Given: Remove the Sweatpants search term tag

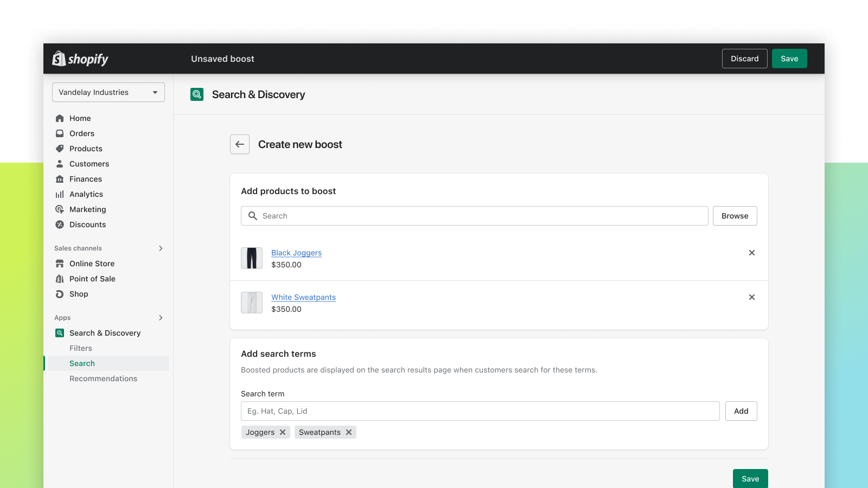Looking at the screenshot, I should 349,432.
